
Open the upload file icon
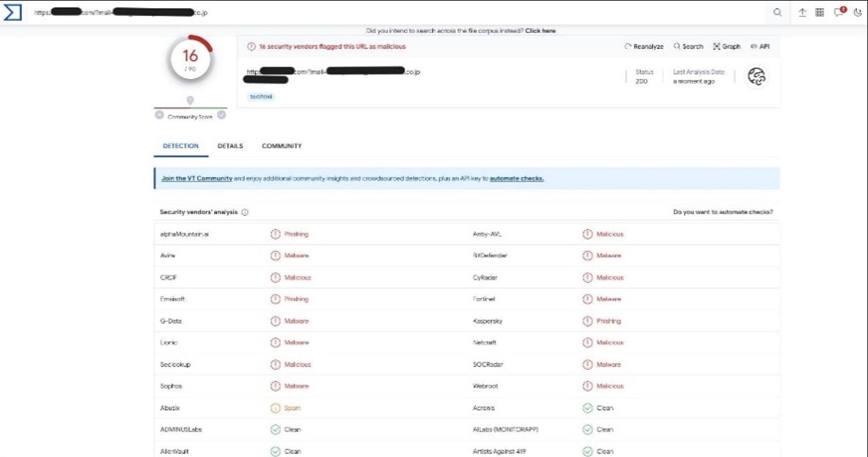click(x=802, y=12)
